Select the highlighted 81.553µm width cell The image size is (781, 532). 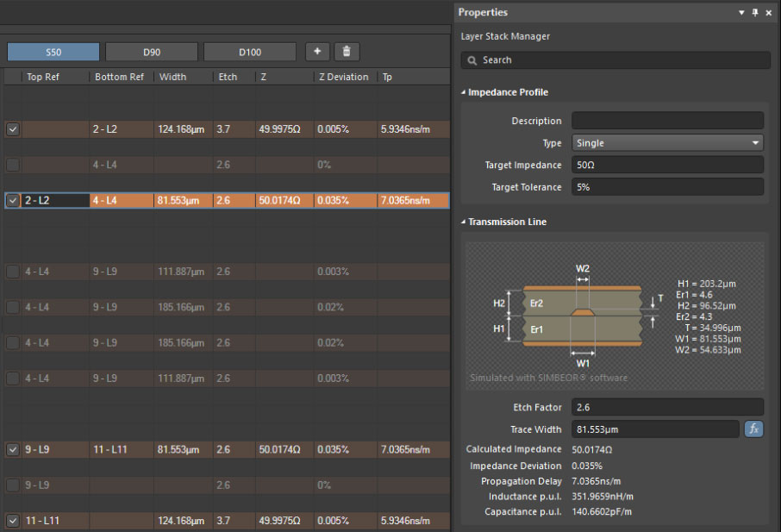[x=184, y=200]
